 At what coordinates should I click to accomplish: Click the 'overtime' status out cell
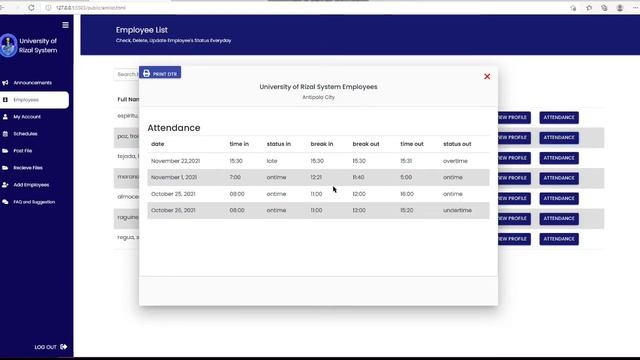tap(455, 161)
